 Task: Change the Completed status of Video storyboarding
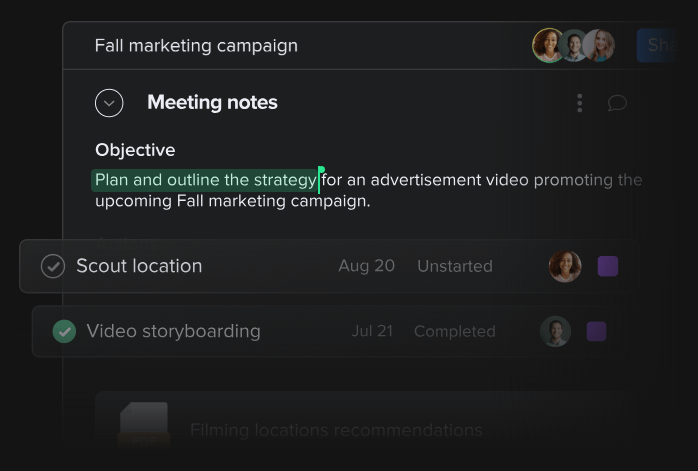coord(454,331)
